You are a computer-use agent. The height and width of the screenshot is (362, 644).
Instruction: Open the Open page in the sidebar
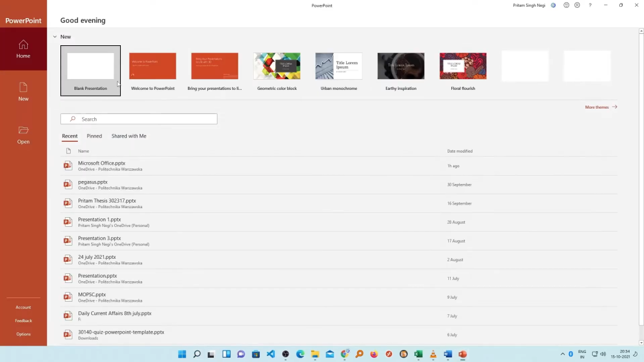[24, 135]
